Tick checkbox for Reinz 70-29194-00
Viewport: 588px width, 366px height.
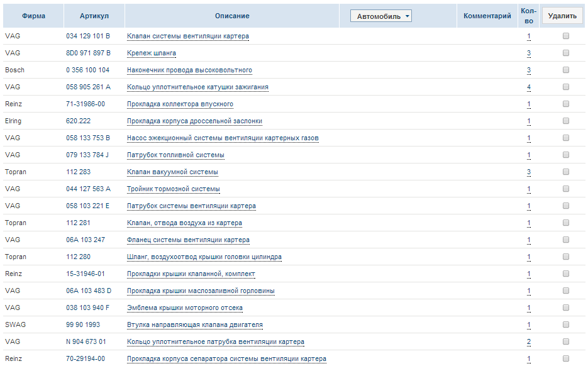tap(566, 358)
